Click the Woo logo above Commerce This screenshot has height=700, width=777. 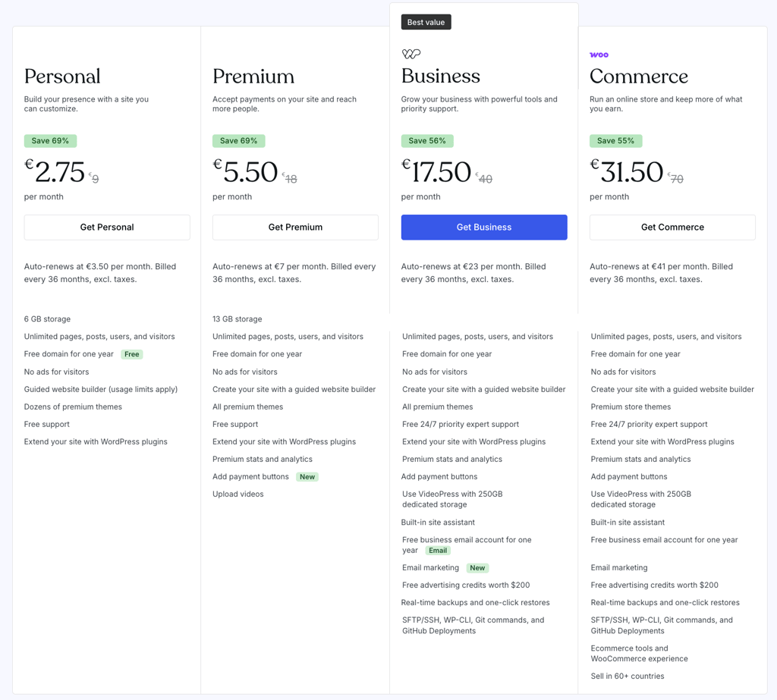(x=599, y=55)
